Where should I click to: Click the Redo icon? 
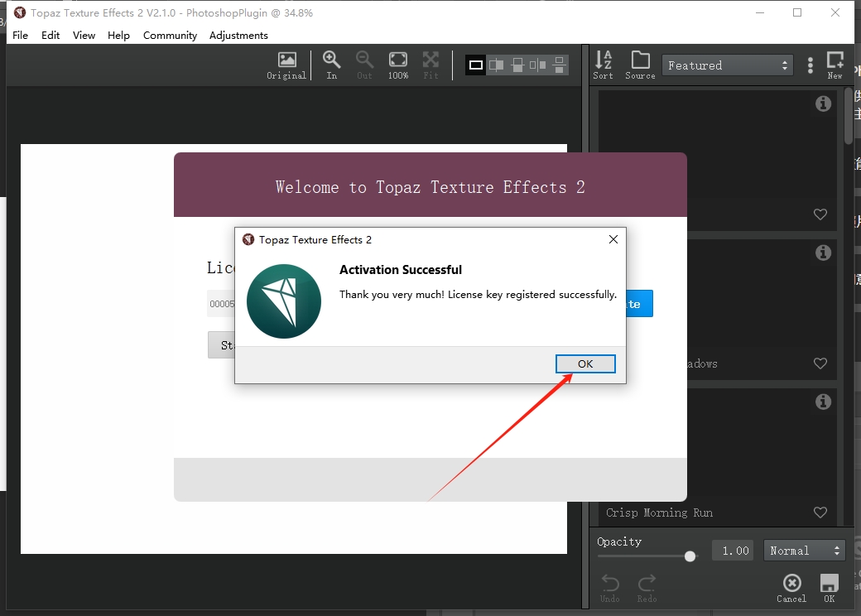(647, 589)
